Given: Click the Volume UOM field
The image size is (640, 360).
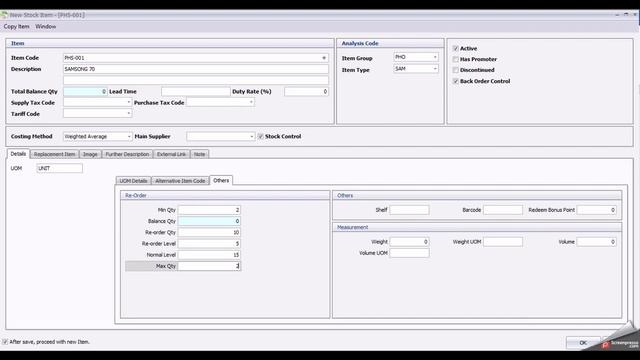Looking at the screenshot, I should pos(409,253).
